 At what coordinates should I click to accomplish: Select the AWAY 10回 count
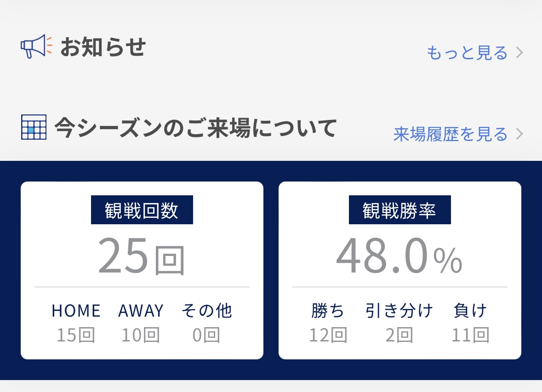141,324
